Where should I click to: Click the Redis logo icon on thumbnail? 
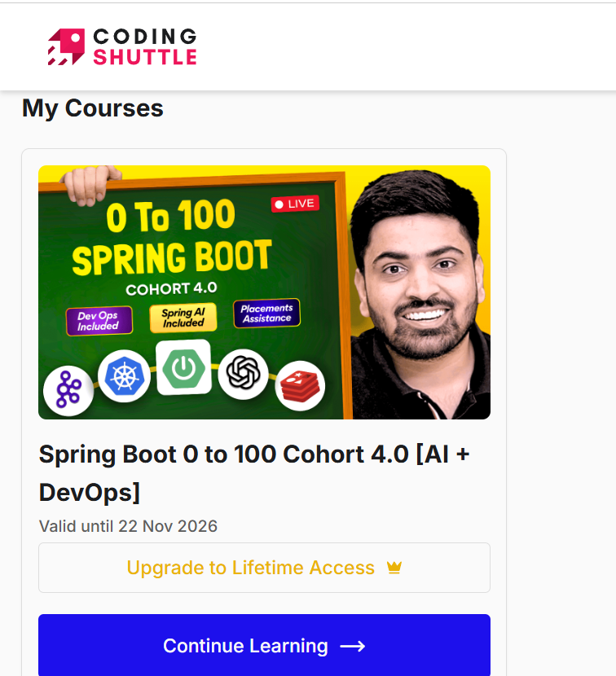[300, 385]
